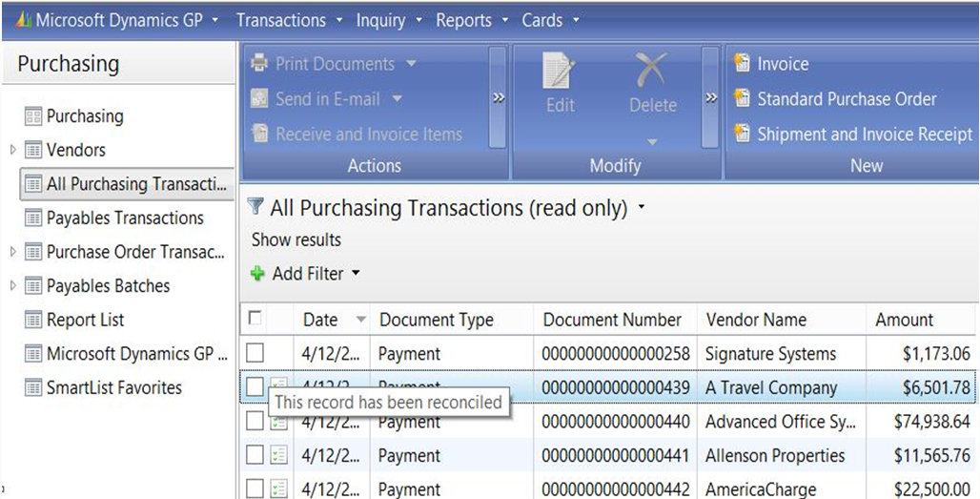Click the Microsoft Dynamics GP logo icon
Screen dimensions: 980x499
point(23,20)
